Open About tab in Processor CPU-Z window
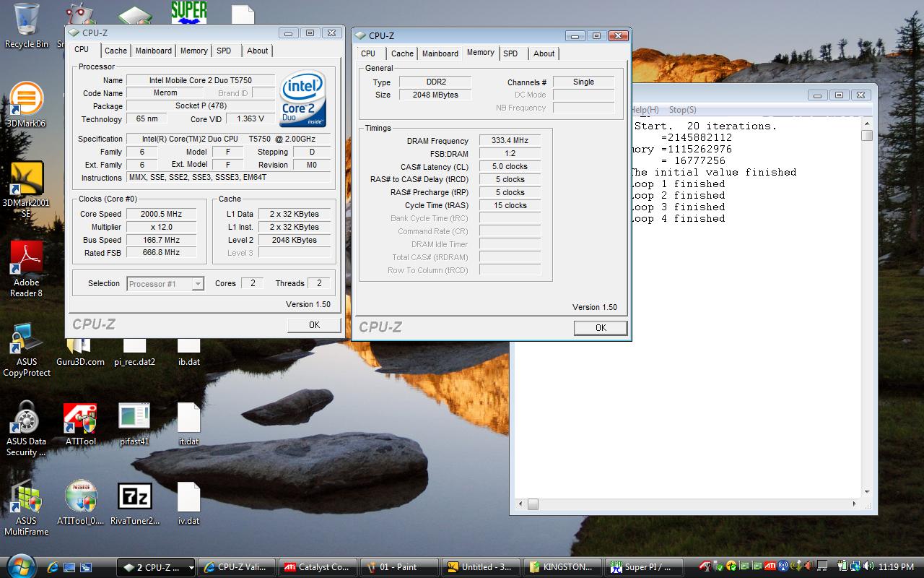Viewport: 924px width, 578px height. click(257, 51)
